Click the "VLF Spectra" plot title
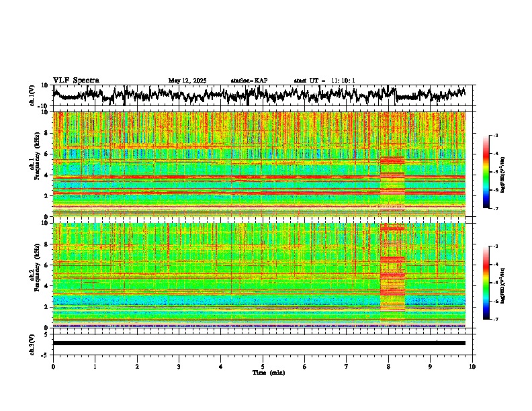Screen dimensions: 532x411 pos(76,81)
